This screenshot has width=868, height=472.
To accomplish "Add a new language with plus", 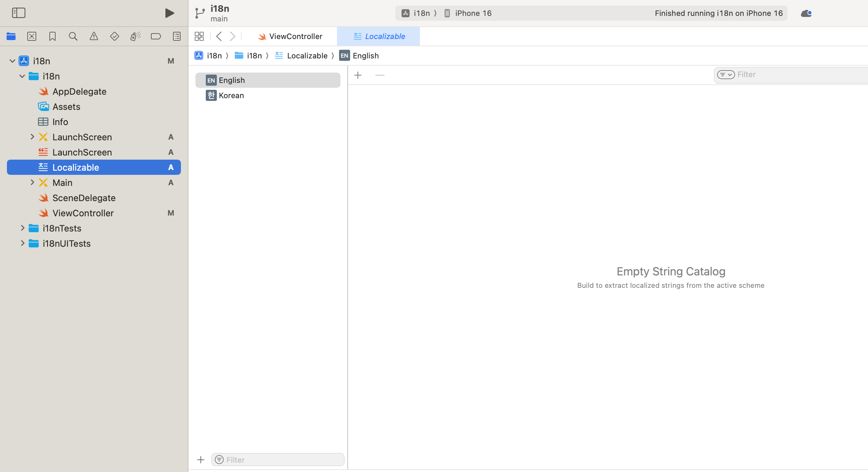I will click(x=201, y=460).
